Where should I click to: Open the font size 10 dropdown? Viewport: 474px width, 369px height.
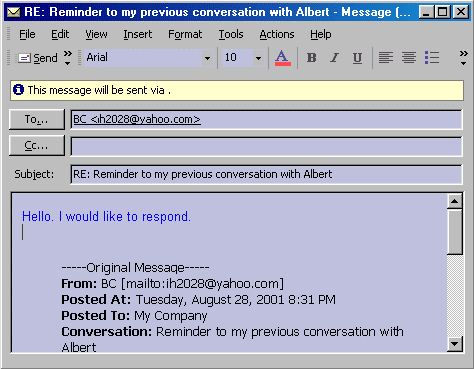[258, 58]
